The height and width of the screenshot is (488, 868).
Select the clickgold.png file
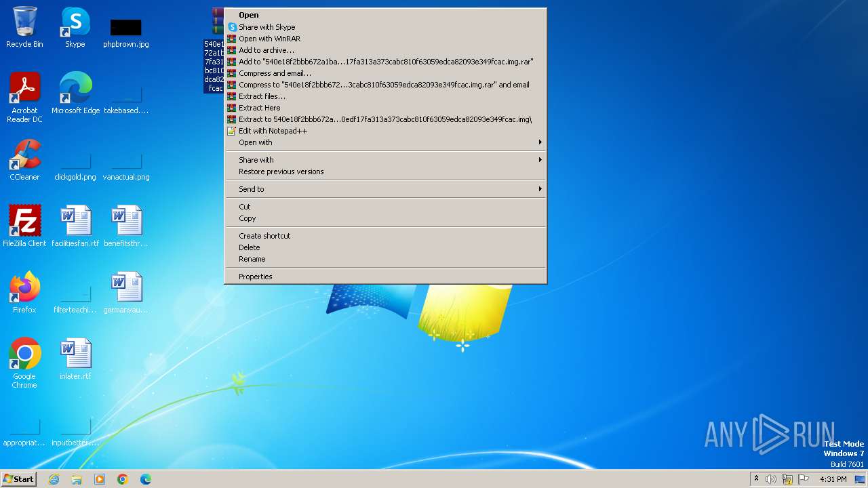pos(75,166)
